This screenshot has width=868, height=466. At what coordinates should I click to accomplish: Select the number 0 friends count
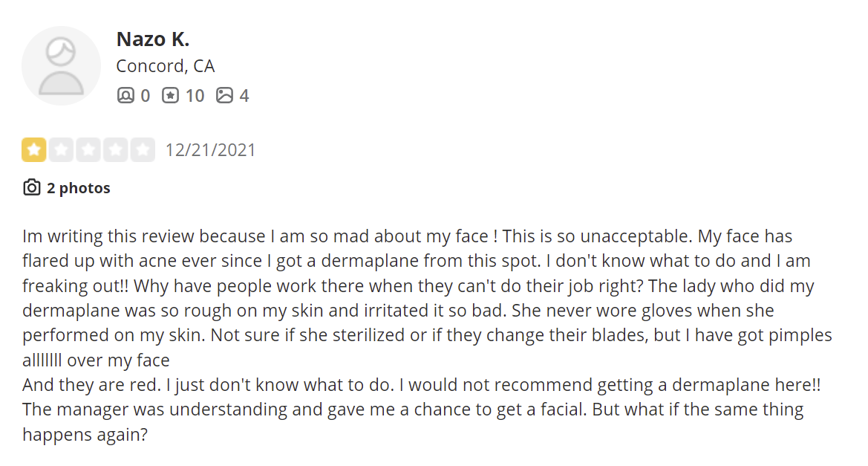click(x=145, y=96)
